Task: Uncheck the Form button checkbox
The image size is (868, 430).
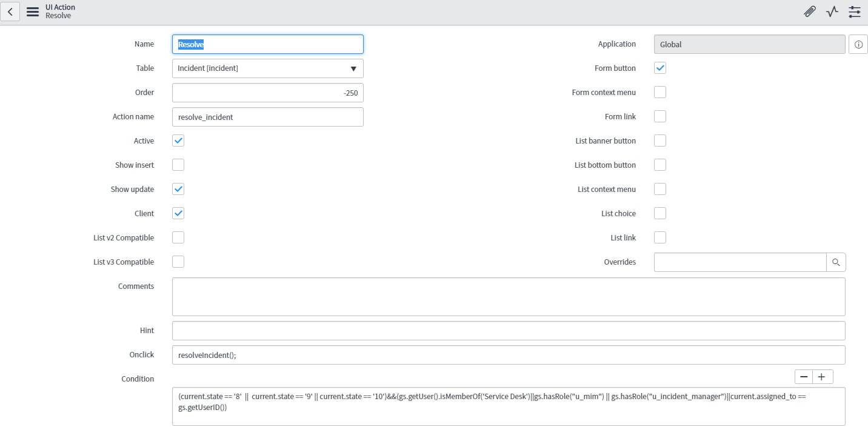Action: point(660,68)
